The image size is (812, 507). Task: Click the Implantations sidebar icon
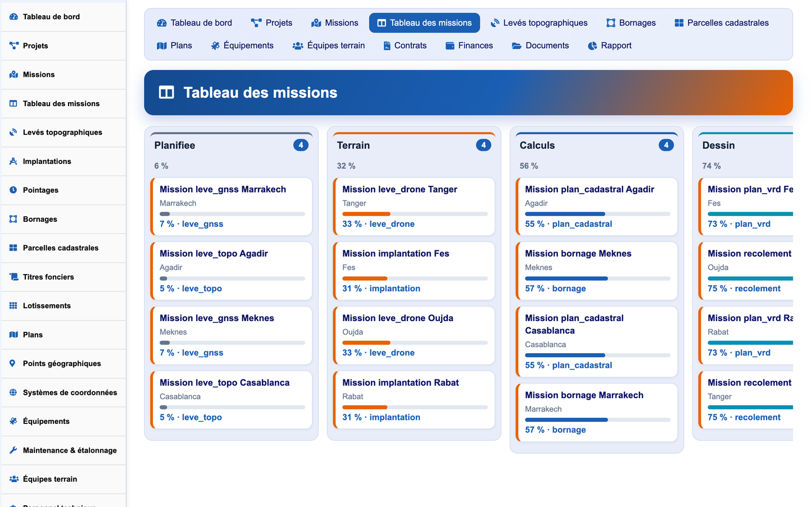[x=13, y=161]
